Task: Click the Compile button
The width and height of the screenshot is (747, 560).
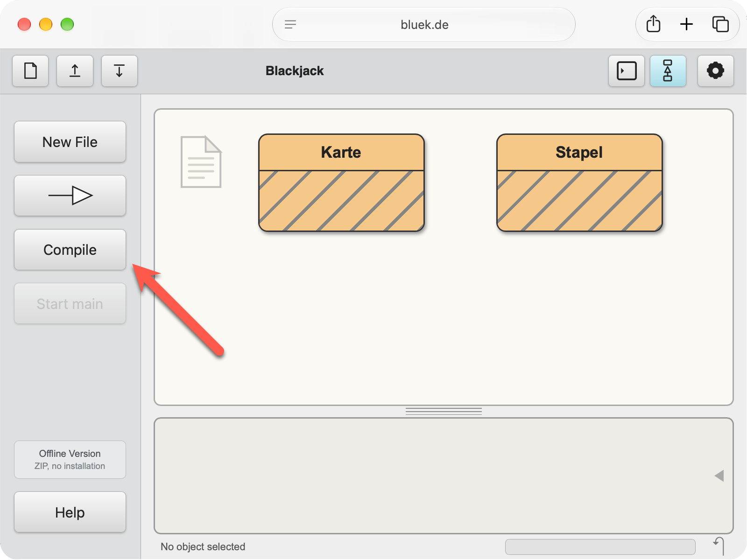Action: click(x=70, y=250)
